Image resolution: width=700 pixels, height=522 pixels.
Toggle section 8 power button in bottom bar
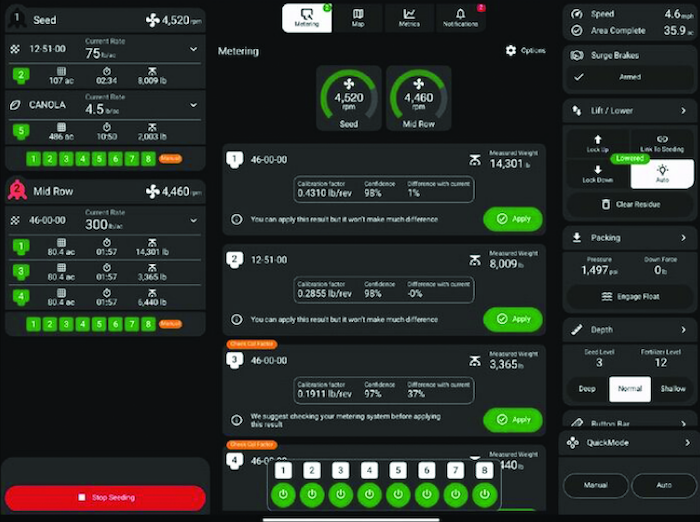coord(485,493)
